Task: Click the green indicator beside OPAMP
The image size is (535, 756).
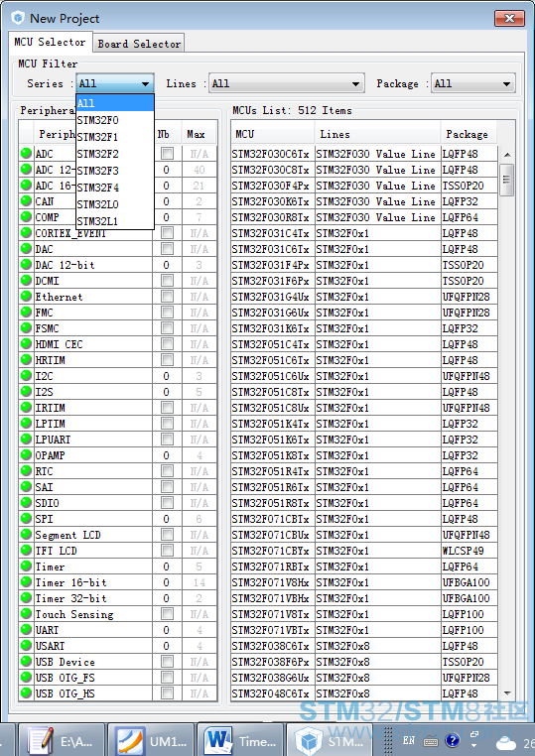Action: coord(26,455)
